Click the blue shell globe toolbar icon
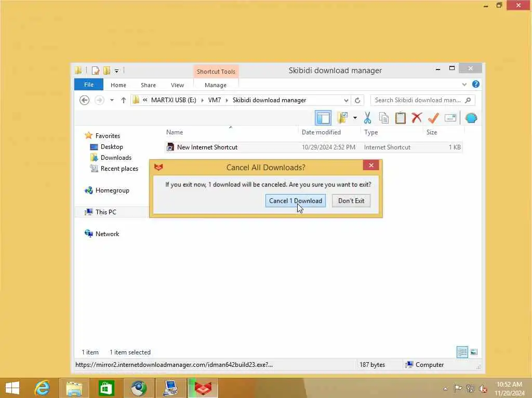Image resolution: width=532 pixels, height=398 pixels. [471, 118]
